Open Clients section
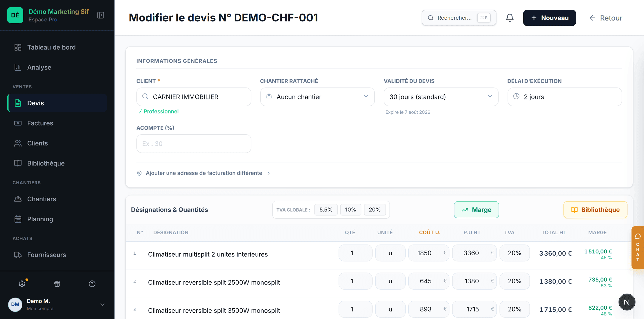This screenshot has width=644, height=319. pyautogui.click(x=57, y=143)
